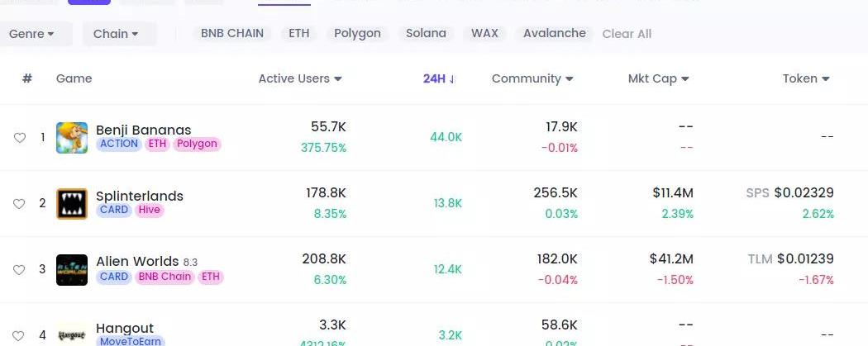
Task: Filter by the BNB CHAIN chip
Action: [232, 34]
